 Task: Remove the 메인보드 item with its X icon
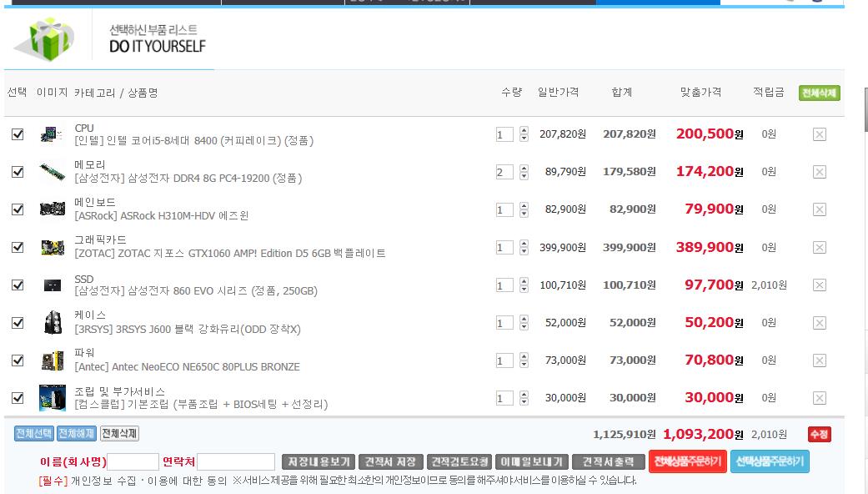820,210
